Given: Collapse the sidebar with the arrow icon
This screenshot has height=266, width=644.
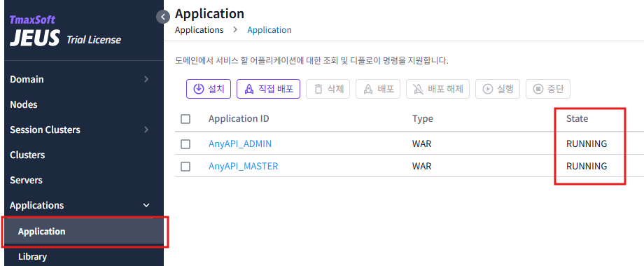Looking at the screenshot, I should (x=163, y=17).
